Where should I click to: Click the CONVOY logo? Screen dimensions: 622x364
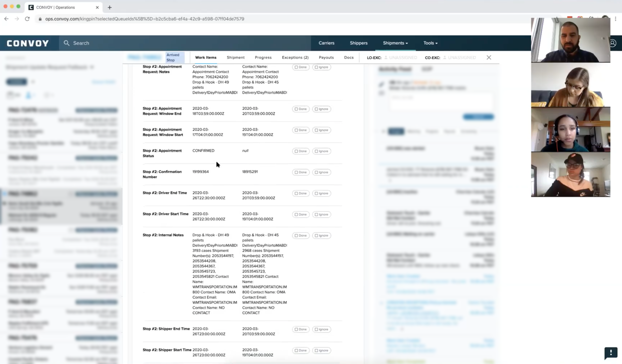(x=28, y=43)
